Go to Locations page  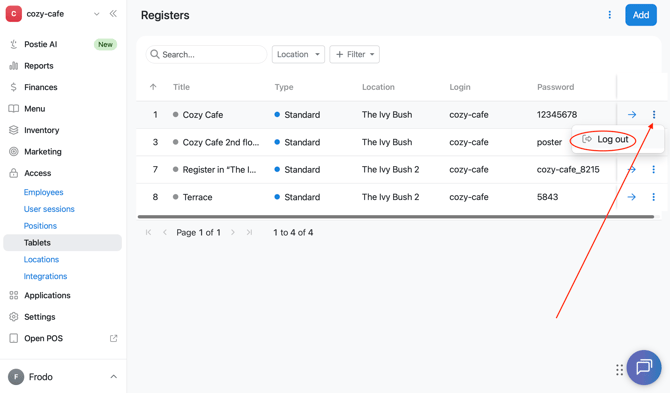[41, 259]
